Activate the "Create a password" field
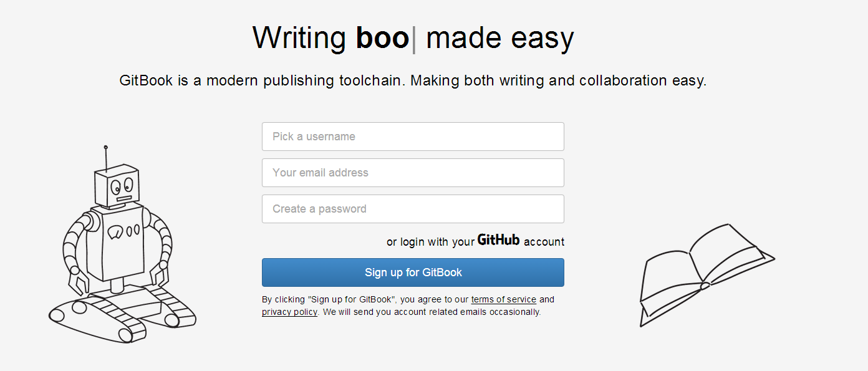The image size is (868, 371). click(413, 209)
